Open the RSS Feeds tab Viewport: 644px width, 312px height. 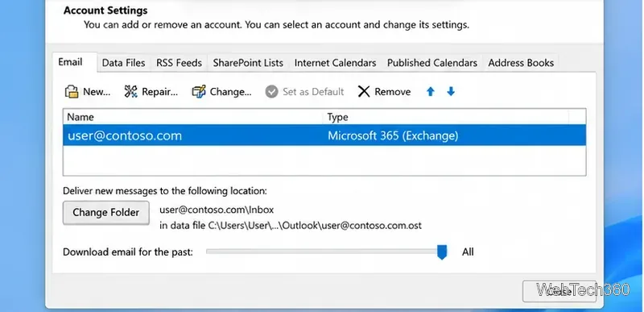tap(179, 63)
